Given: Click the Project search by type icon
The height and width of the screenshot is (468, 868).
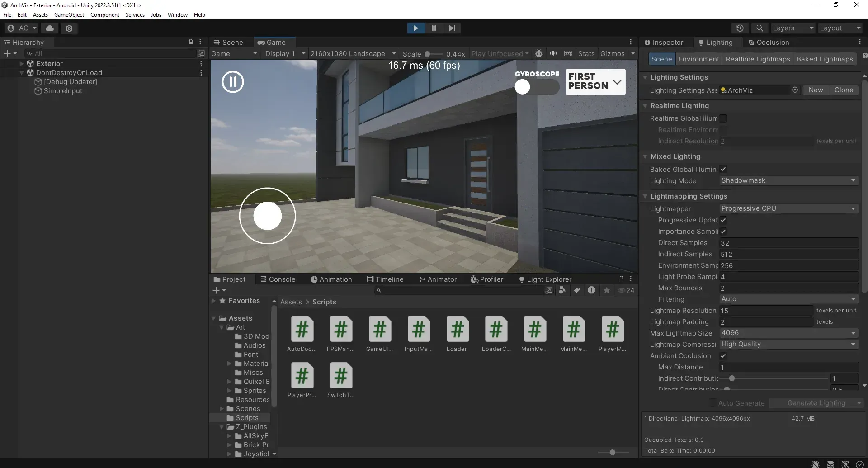Looking at the screenshot, I should coord(562,290).
